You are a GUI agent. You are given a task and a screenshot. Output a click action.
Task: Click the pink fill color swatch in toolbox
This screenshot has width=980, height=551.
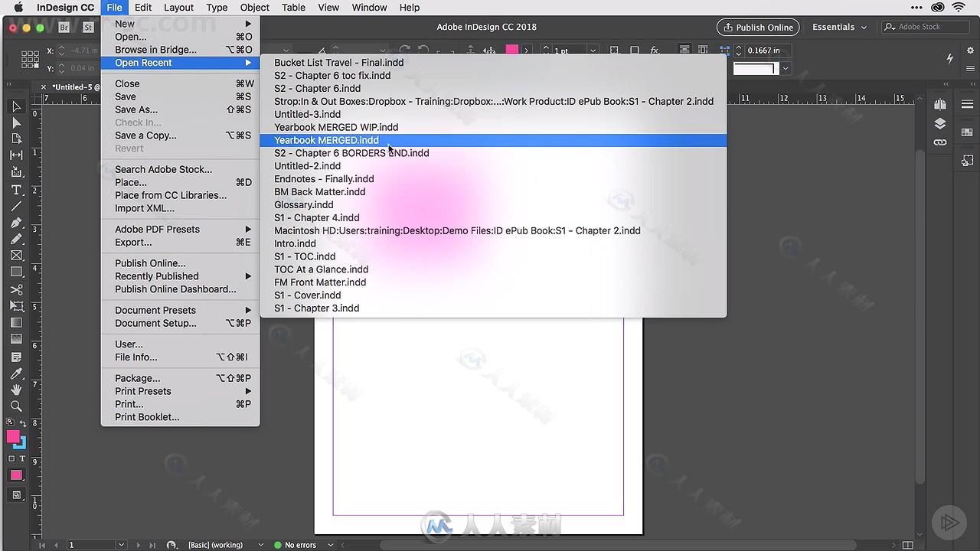click(13, 436)
